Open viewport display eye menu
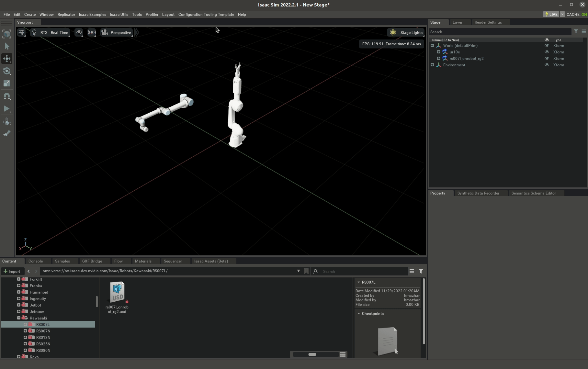Screen dimensions: 588x369 tap(79, 32)
